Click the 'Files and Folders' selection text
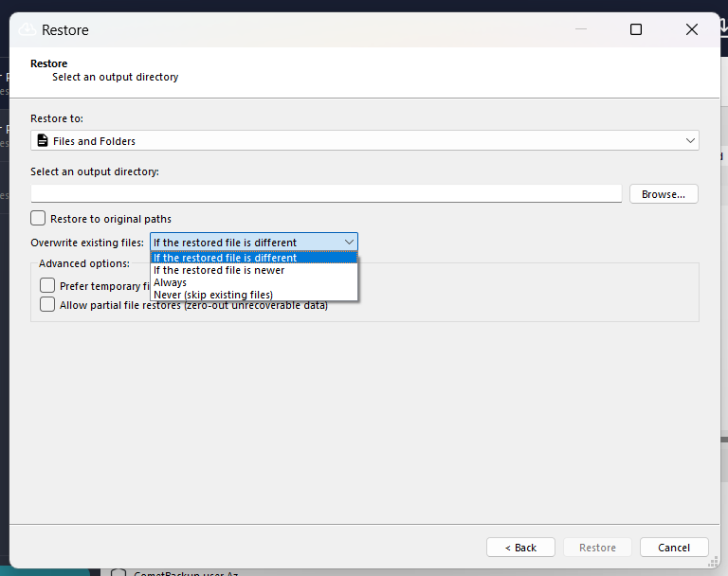This screenshot has height=576, width=728. tap(94, 141)
